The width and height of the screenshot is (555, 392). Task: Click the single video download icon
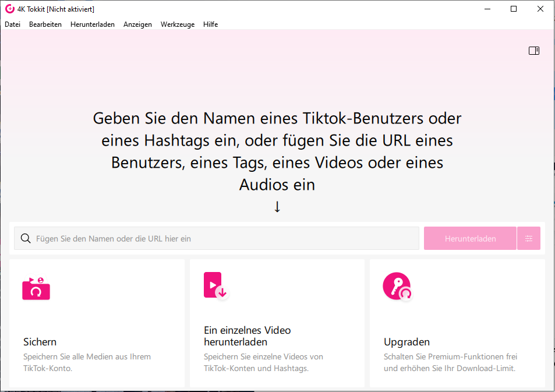216,285
